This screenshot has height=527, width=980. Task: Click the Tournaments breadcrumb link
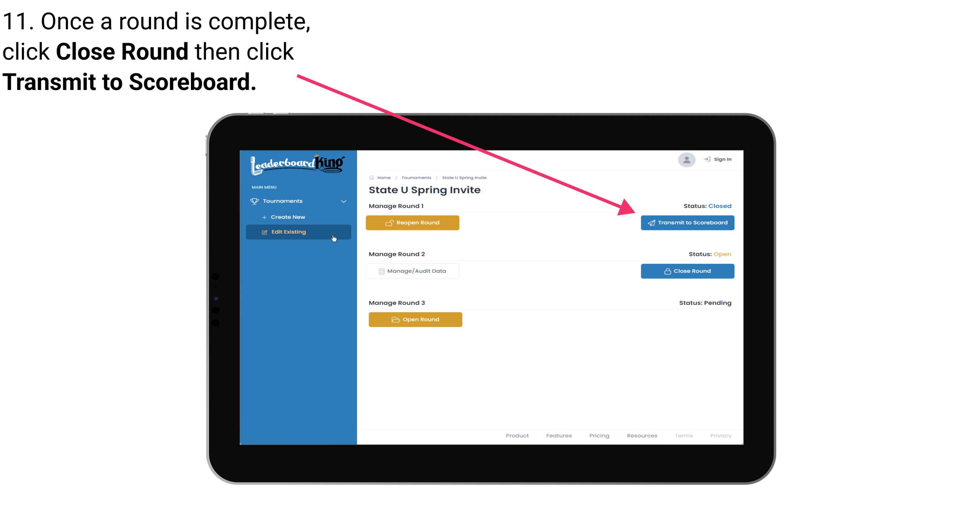pyautogui.click(x=415, y=177)
